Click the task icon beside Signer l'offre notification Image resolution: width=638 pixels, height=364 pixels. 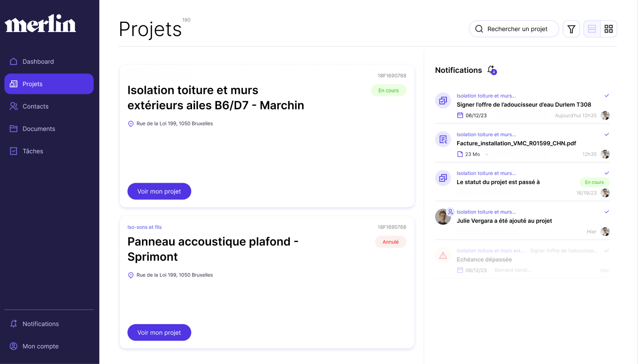coord(443,101)
